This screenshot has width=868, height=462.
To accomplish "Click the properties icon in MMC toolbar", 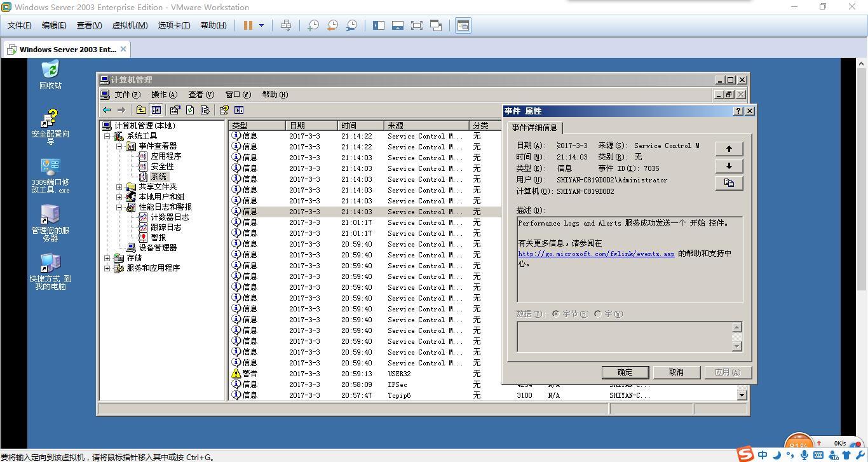I will coord(175,110).
